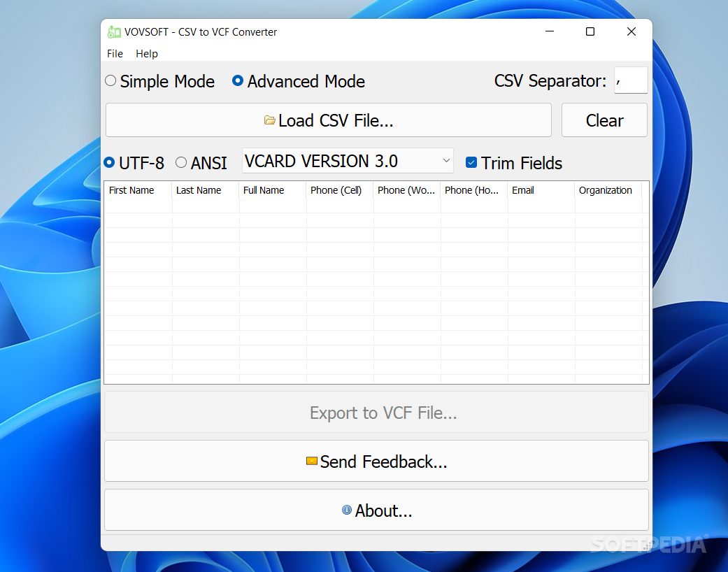Open the Help menu

click(147, 53)
